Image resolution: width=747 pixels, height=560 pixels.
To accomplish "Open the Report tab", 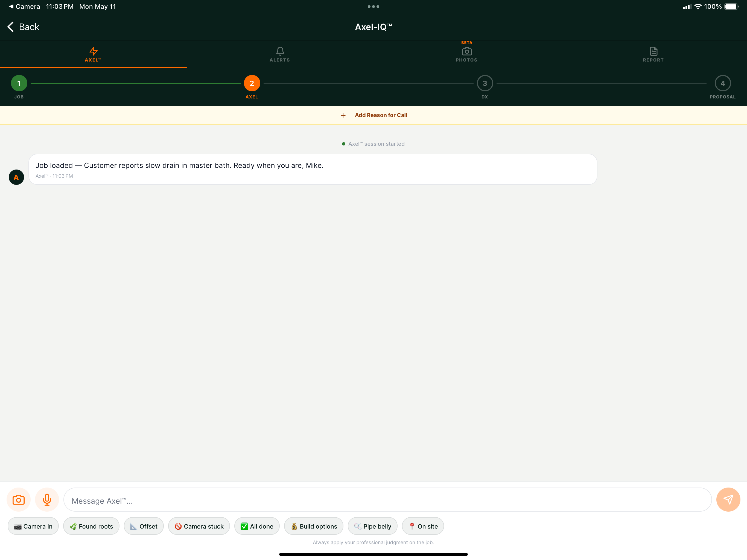I will coord(653,55).
